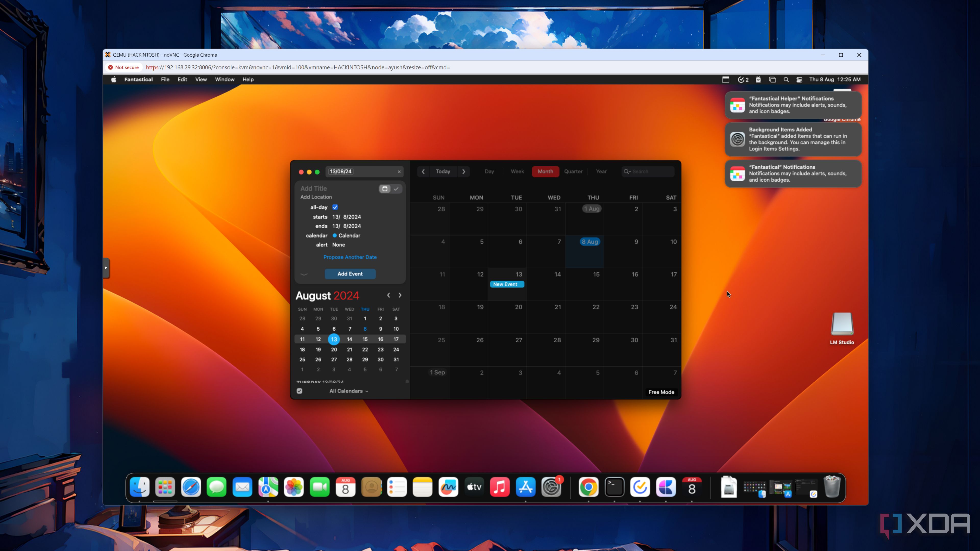980x551 pixels.
Task: Jump to Today
Action: (x=443, y=171)
